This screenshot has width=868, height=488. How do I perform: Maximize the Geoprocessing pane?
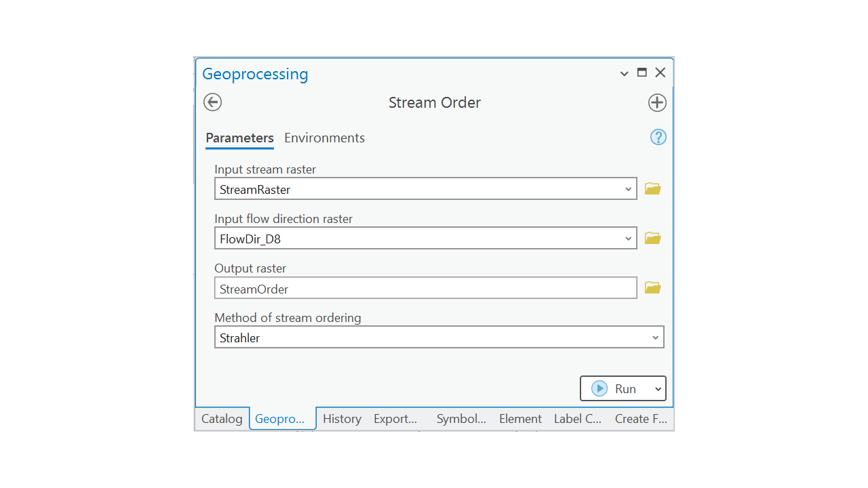click(642, 73)
